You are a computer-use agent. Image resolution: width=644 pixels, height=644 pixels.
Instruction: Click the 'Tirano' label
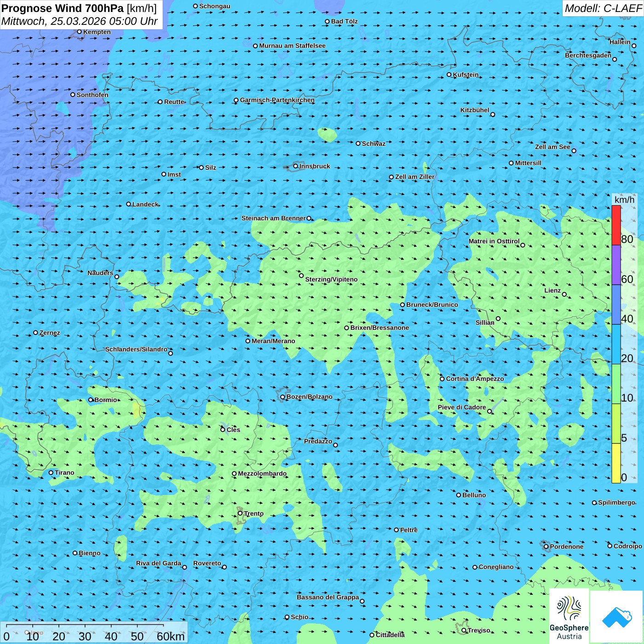(64, 472)
